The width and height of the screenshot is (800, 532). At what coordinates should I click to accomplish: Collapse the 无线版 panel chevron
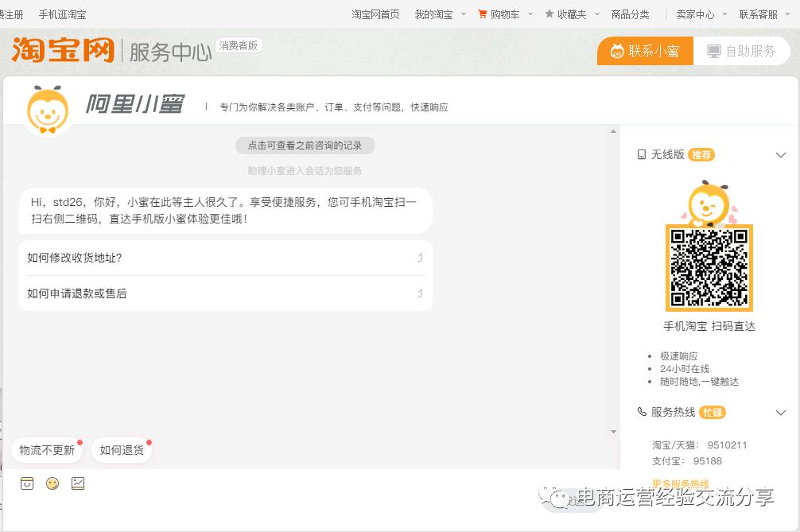pyautogui.click(x=781, y=155)
